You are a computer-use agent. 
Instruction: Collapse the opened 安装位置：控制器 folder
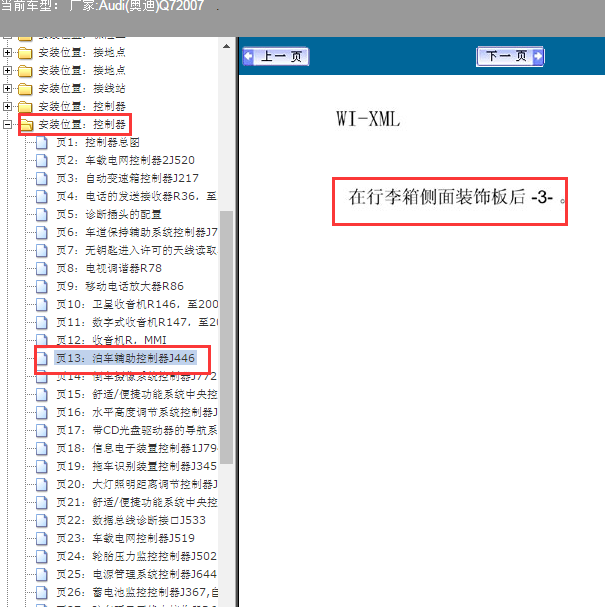(7, 124)
